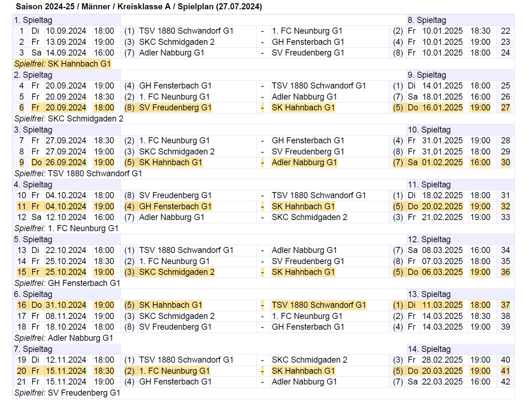The width and height of the screenshot is (527, 420).
Task: Click the date 26.09.2024
Action: [x=66, y=162]
